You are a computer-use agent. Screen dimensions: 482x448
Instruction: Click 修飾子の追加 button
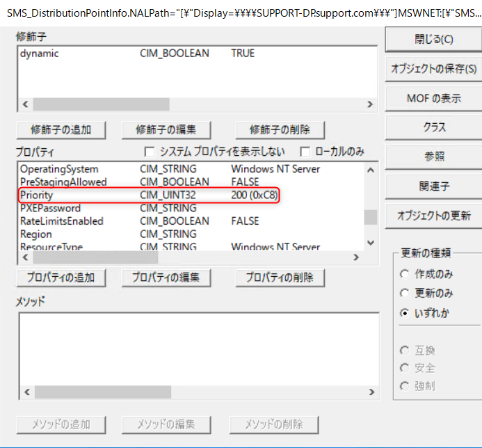tap(61, 130)
